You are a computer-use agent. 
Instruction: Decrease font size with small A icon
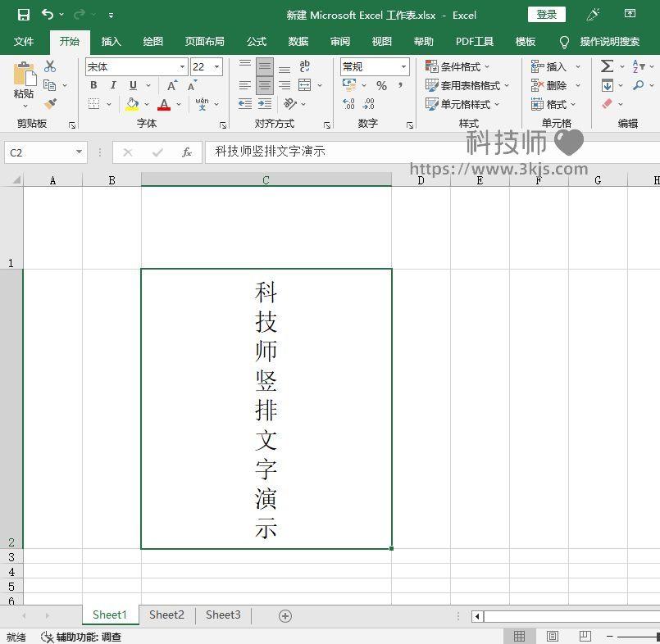pos(193,85)
